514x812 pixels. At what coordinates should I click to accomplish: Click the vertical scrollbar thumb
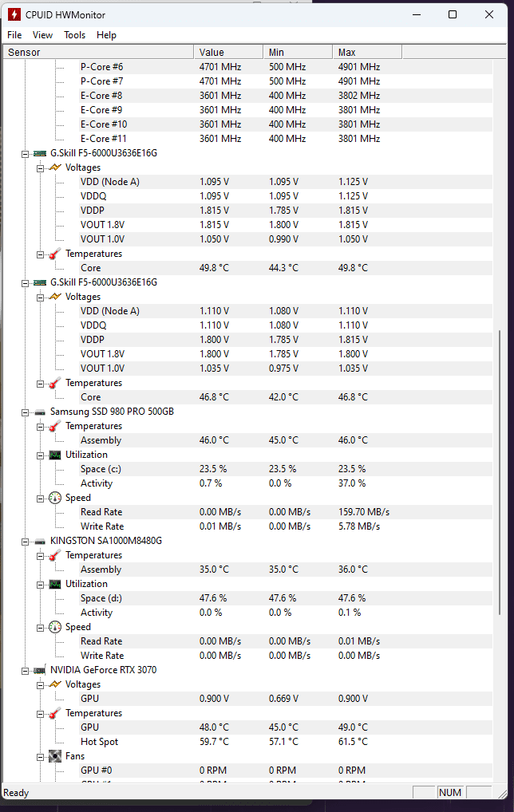pos(500,472)
